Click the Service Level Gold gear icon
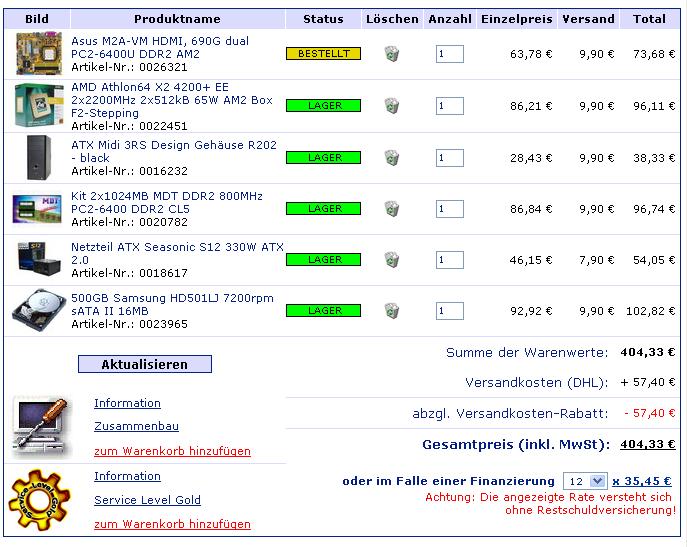The width and height of the screenshot is (687, 547). tap(39, 500)
